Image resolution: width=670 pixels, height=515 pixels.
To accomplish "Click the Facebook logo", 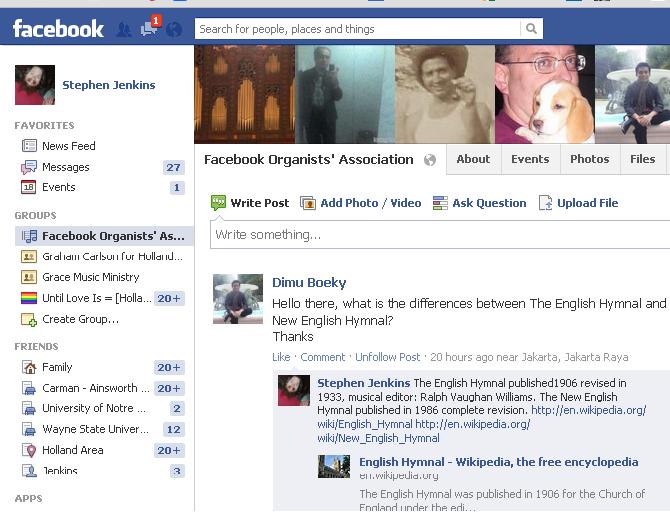I will pos(58,29).
